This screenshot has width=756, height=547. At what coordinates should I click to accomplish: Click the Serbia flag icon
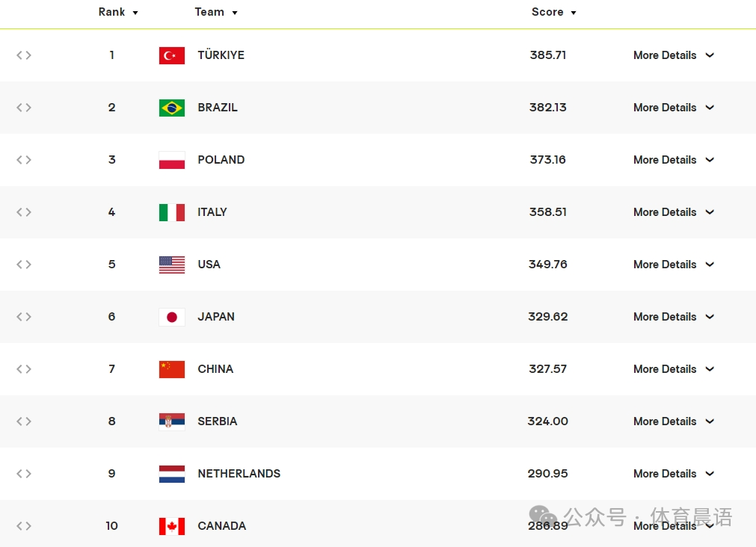click(171, 421)
